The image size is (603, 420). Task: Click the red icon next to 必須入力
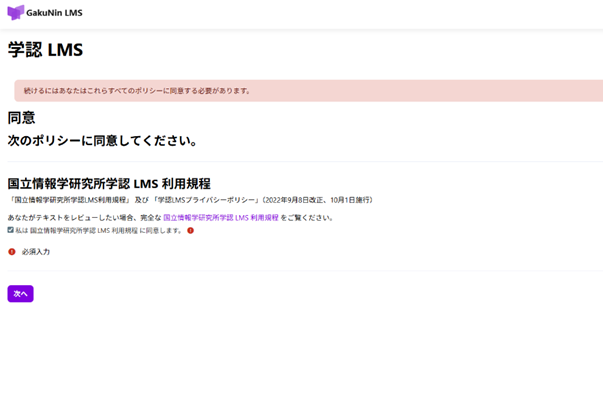pyautogui.click(x=12, y=252)
